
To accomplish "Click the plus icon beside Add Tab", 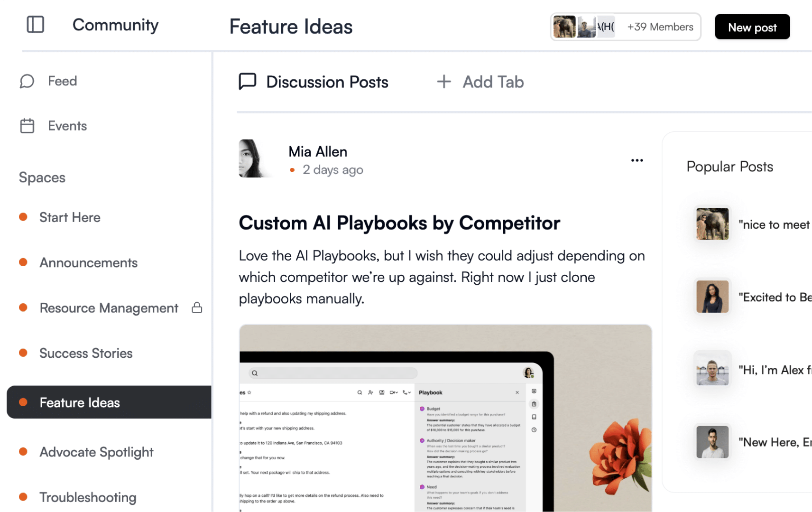I will pos(443,82).
